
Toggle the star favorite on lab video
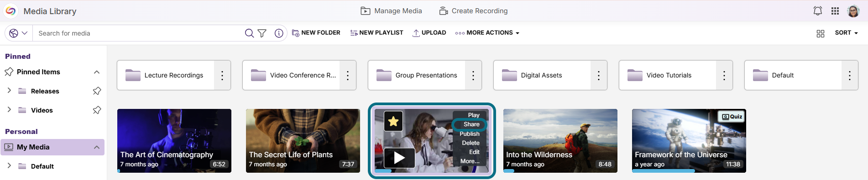coord(393,121)
